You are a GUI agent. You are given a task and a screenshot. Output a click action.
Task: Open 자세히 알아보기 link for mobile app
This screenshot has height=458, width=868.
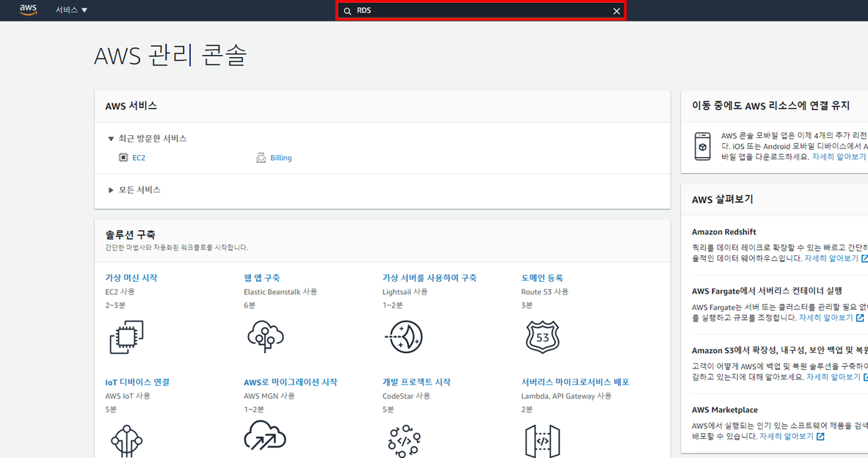839,157
